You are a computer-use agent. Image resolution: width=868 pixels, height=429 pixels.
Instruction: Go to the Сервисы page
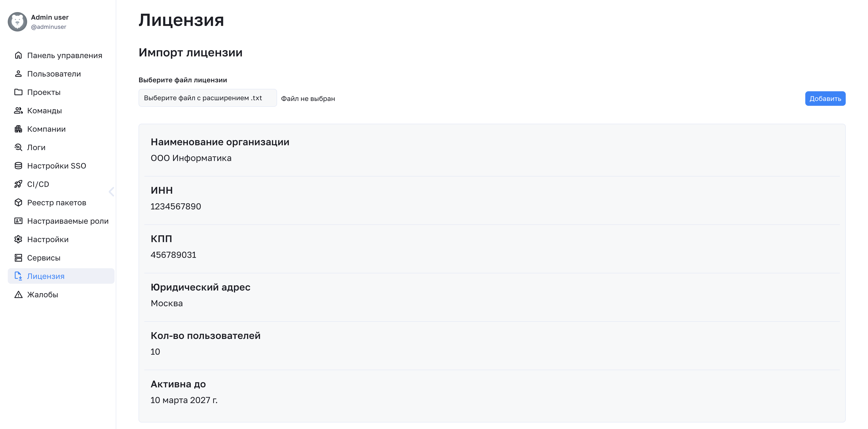pos(43,258)
